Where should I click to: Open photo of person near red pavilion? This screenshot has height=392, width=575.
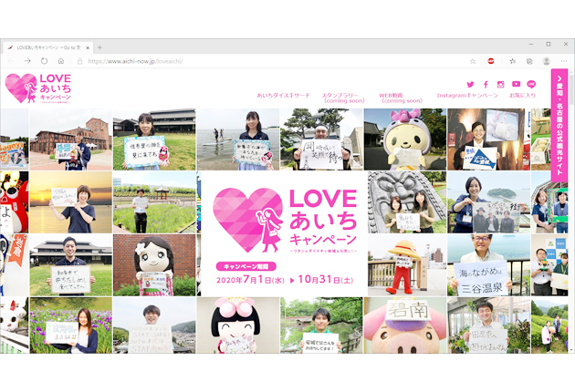coord(154,202)
